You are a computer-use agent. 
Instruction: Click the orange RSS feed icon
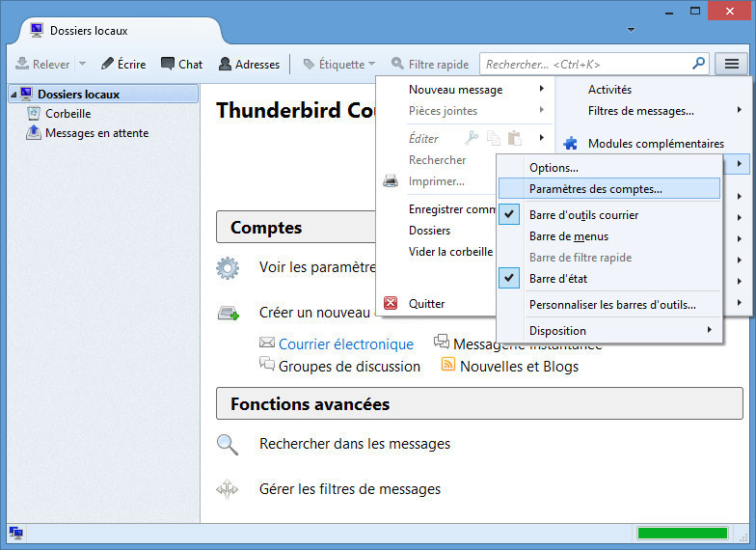tap(447, 364)
